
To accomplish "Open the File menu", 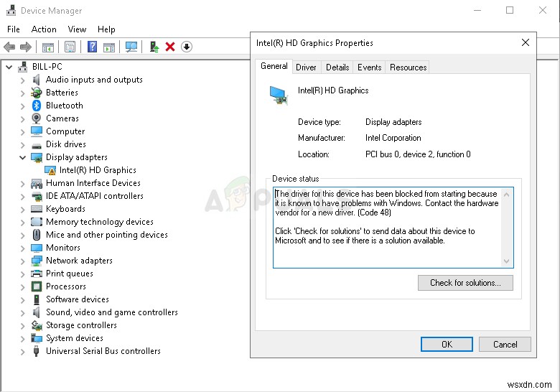I will click(x=14, y=29).
